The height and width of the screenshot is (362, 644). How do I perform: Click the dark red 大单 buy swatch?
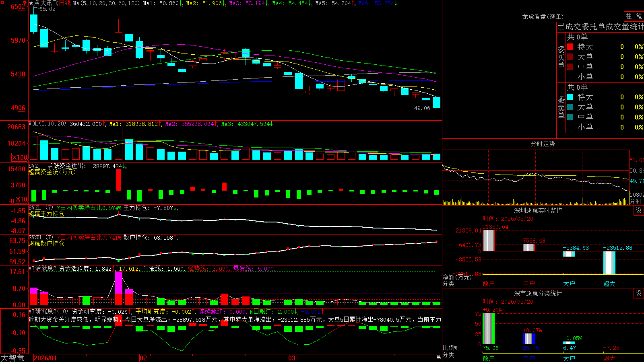pyautogui.click(x=570, y=57)
